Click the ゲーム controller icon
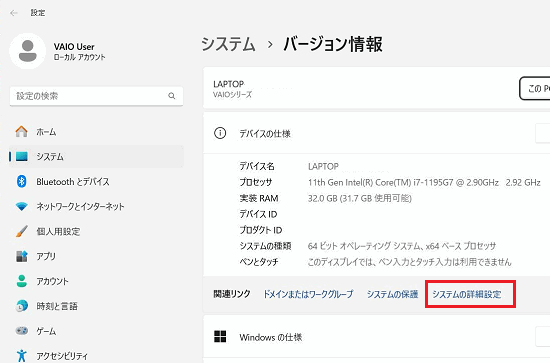 21,331
